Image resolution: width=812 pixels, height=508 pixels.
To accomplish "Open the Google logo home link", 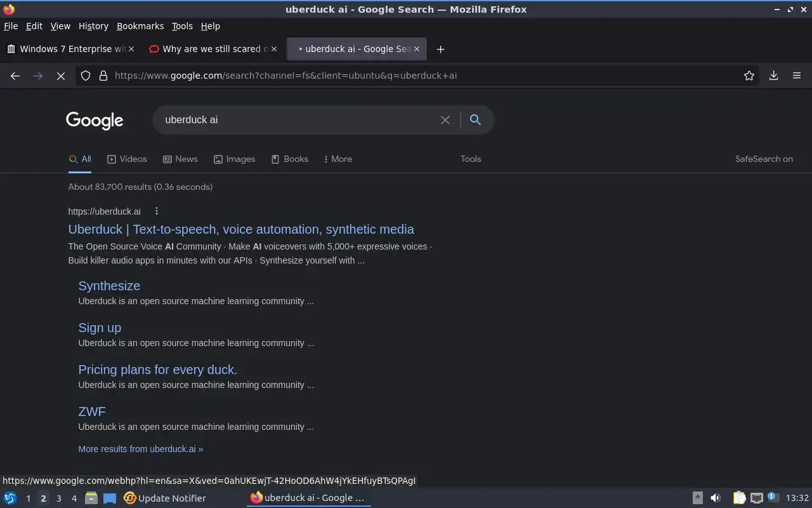I will (95, 121).
